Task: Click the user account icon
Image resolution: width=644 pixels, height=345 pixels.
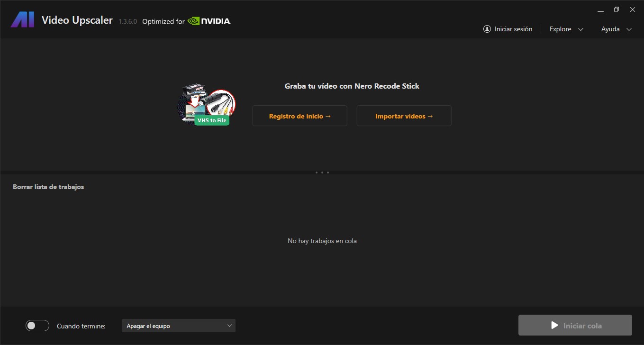Action: coord(487,29)
